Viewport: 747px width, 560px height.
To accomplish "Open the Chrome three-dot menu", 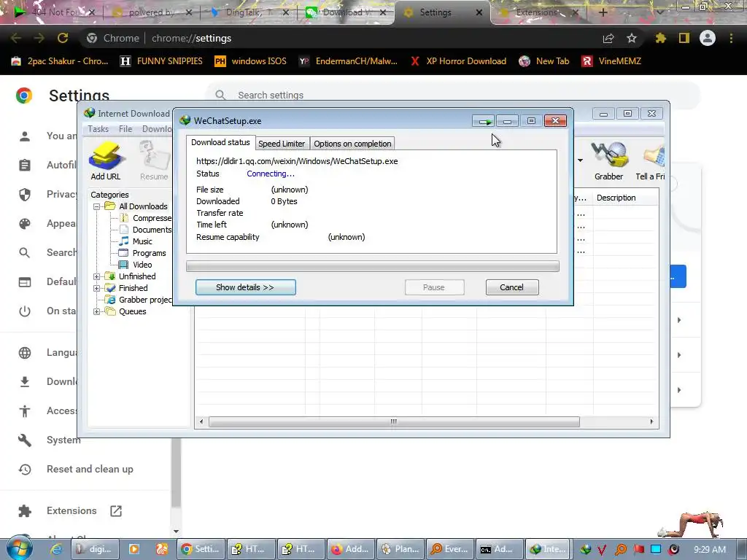I will [x=731, y=38].
